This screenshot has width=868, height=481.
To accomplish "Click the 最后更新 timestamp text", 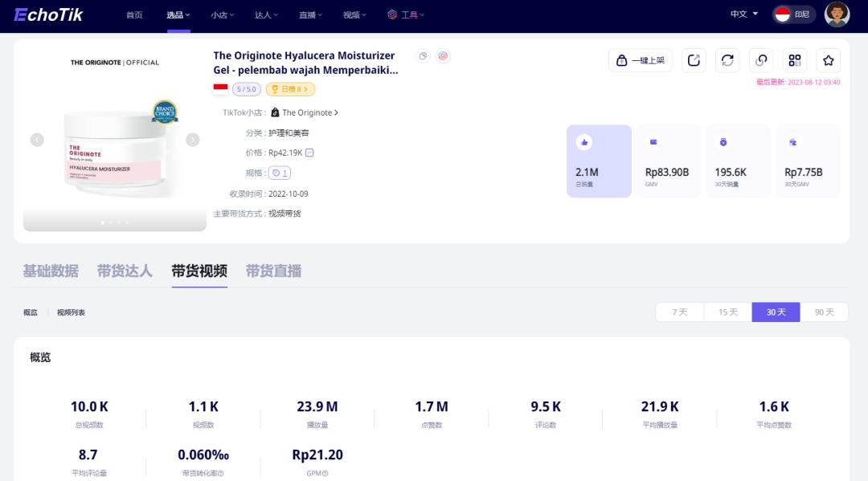I will (x=798, y=83).
